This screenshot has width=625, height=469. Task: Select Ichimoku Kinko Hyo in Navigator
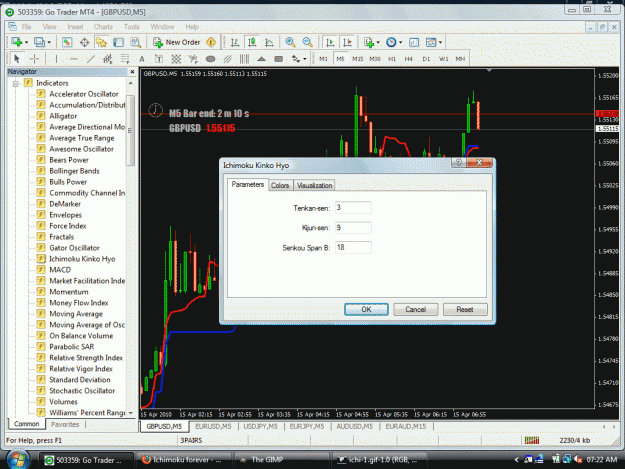(82, 259)
